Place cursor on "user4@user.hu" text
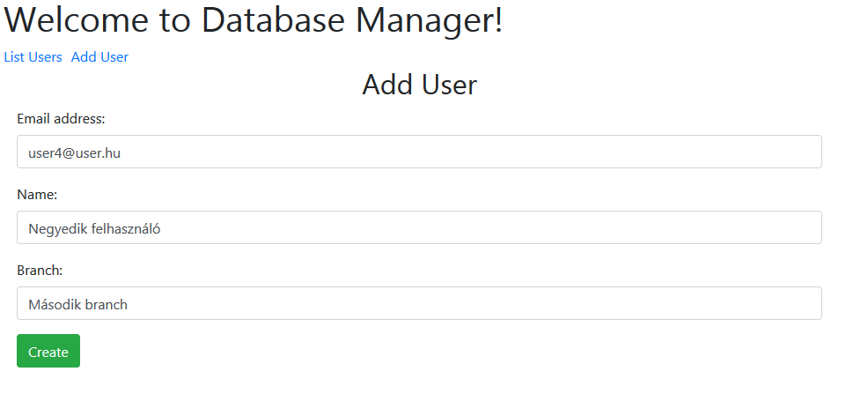 [74, 152]
